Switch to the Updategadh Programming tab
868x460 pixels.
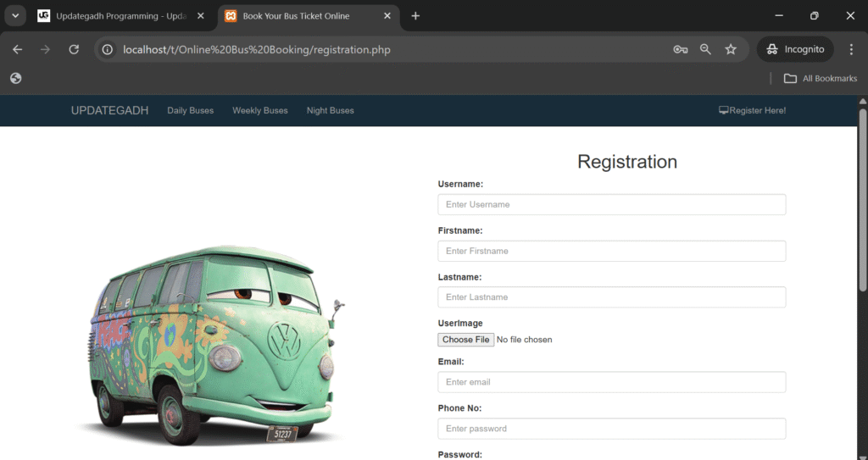tap(120, 16)
